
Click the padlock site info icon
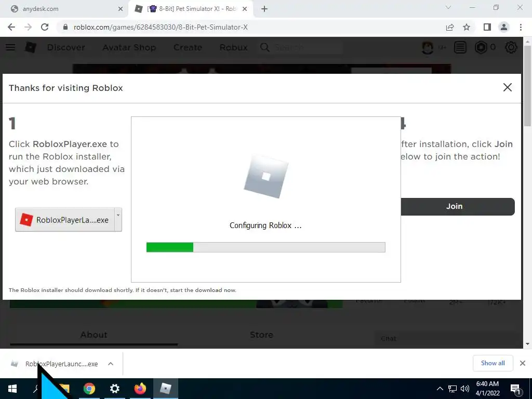pos(65,27)
